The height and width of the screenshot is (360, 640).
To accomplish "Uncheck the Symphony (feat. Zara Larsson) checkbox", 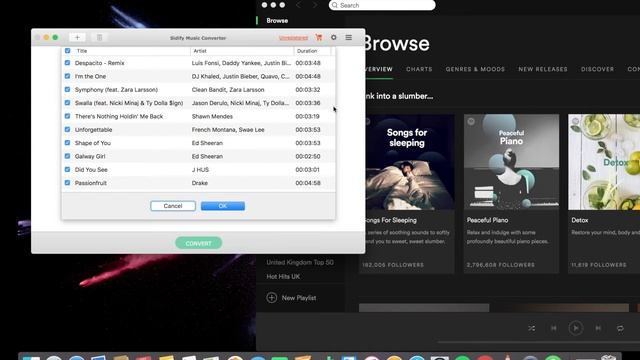I will point(67,89).
